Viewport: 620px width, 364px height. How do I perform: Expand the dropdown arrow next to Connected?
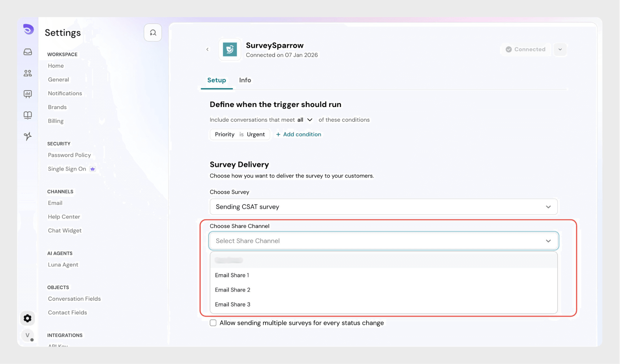560,49
